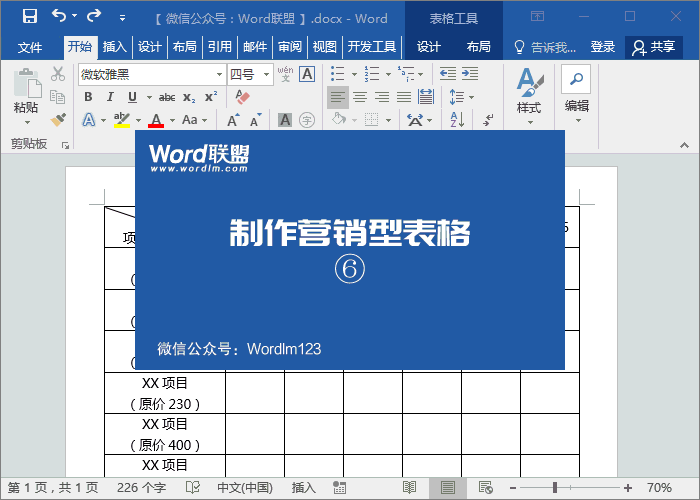The image size is (700, 500).
Task: Open font color dropdown arrow
Action: [x=172, y=121]
